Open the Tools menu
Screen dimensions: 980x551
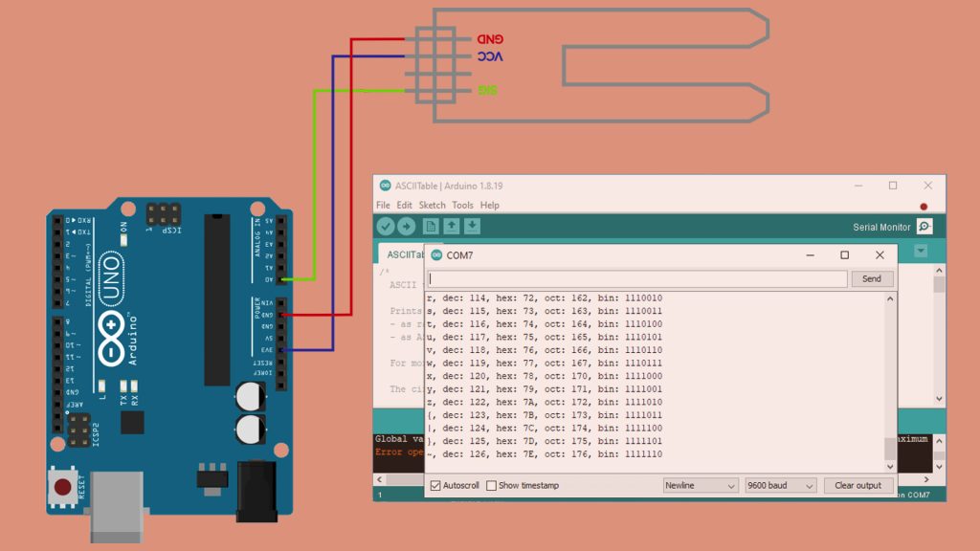(462, 205)
